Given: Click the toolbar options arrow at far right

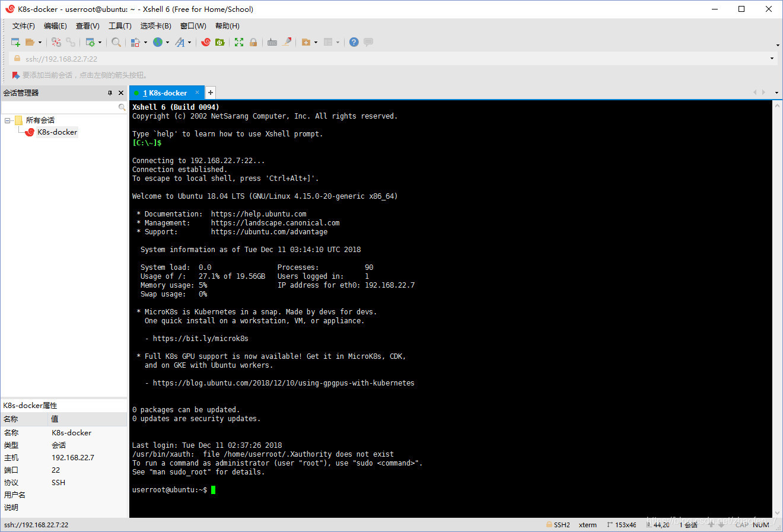Looking at the screenshot, I should coord(778,45).
